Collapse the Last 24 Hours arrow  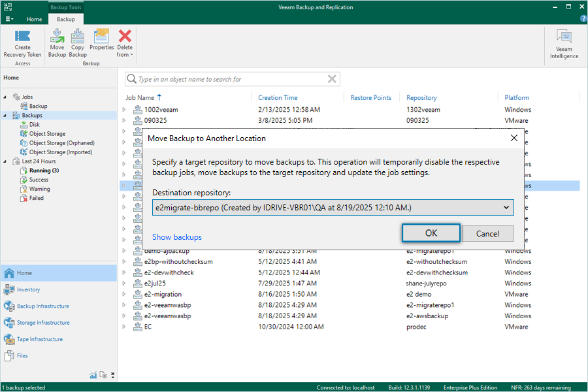[x=5, y=161]
